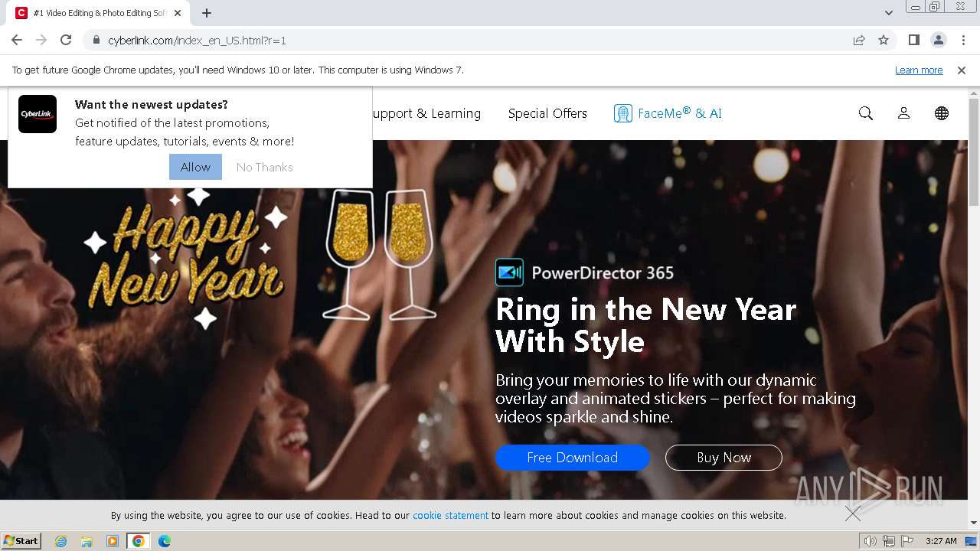Close the Chrome update infobar
The height and width of the screenshot is (551, 980).
(962, 70)
